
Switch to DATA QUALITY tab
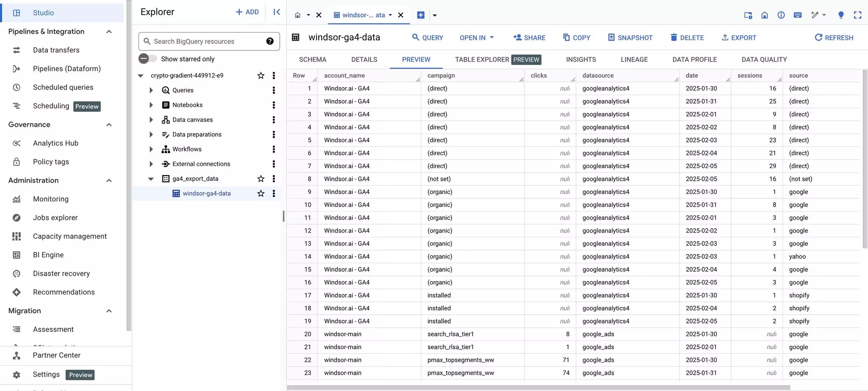(x=764, y=60)
